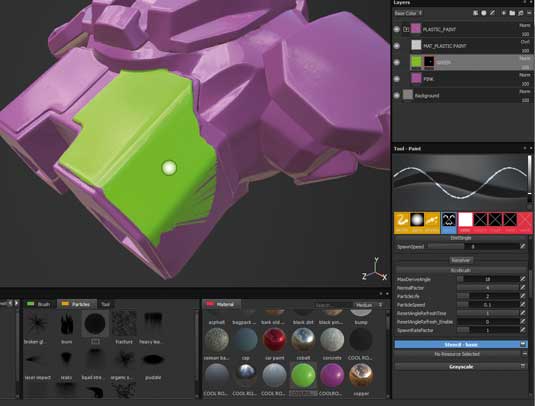Image resolution: width=535 pixels, height=406 pixels.
Task: Toggle visibility of the PINK layer
Action: (396, 79)
